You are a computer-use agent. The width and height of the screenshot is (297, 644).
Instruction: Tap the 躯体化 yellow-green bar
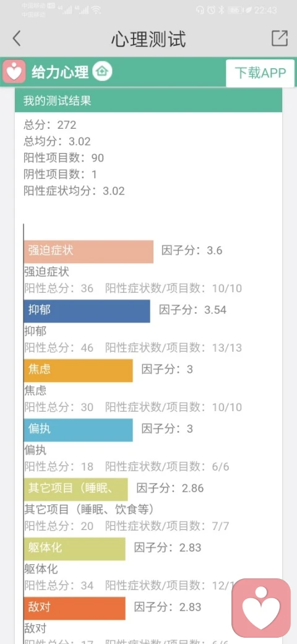tap(75, 549)
